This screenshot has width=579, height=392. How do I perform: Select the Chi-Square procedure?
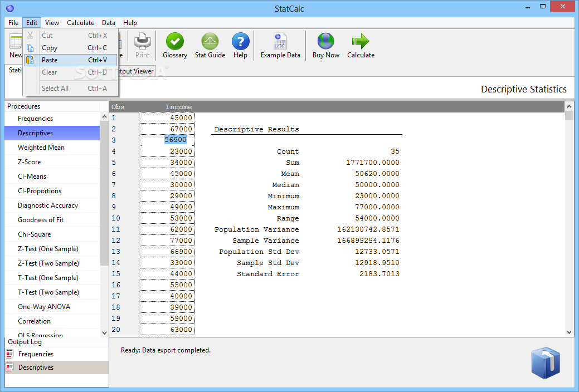[x=52, y=234]
